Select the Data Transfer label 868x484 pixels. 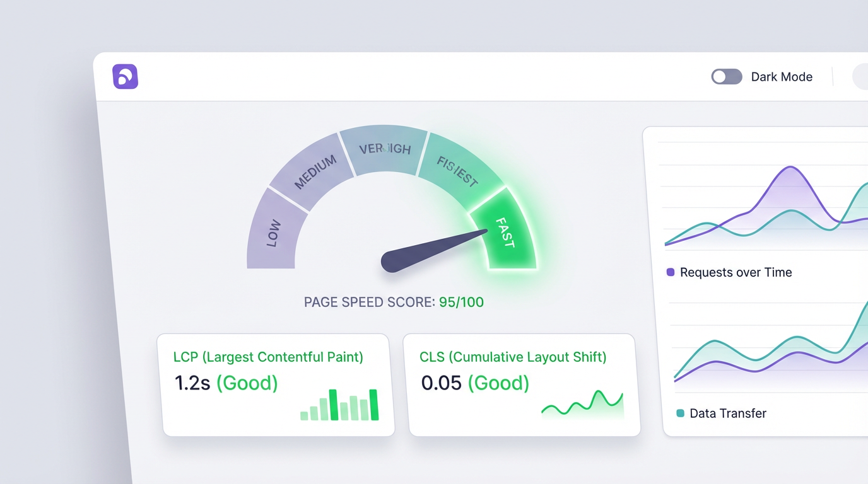(728, 413)
